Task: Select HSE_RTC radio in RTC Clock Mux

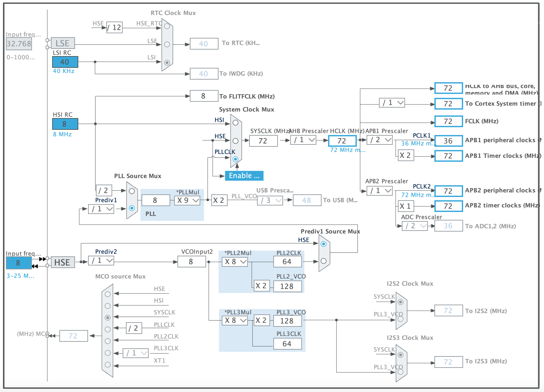Action: [x=167, y=26]
